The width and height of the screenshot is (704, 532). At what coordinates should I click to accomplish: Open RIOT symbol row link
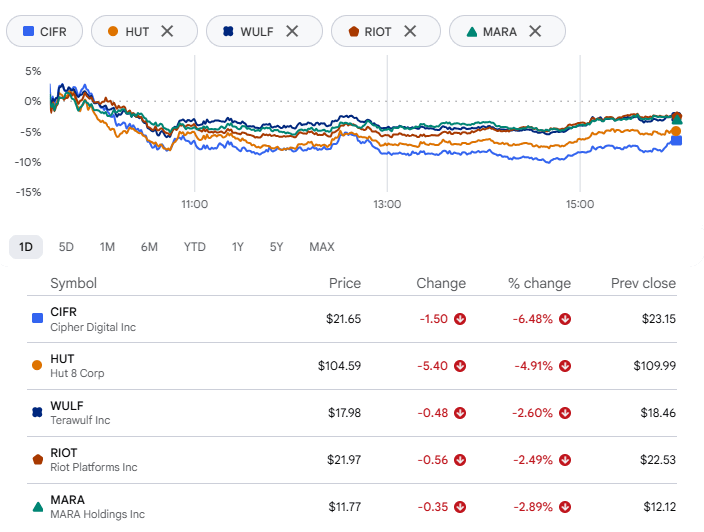tap(64, 453)
